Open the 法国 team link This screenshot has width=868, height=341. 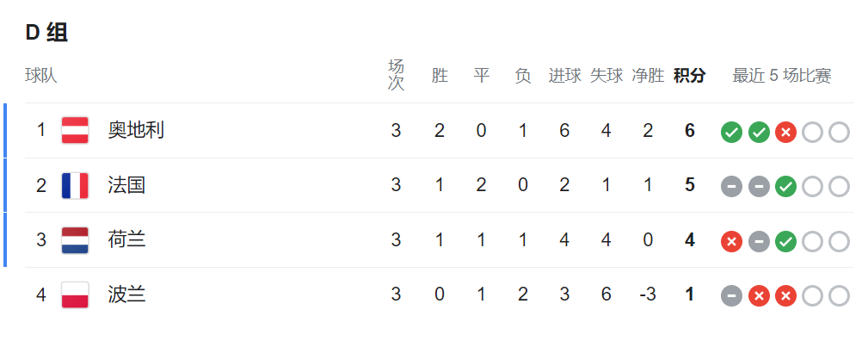click(126, 185)
